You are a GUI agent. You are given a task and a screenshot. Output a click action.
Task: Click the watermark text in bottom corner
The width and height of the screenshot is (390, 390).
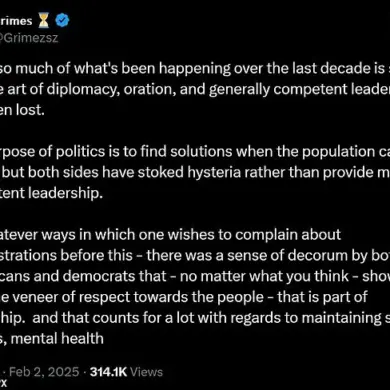click(x=3, y=384)
